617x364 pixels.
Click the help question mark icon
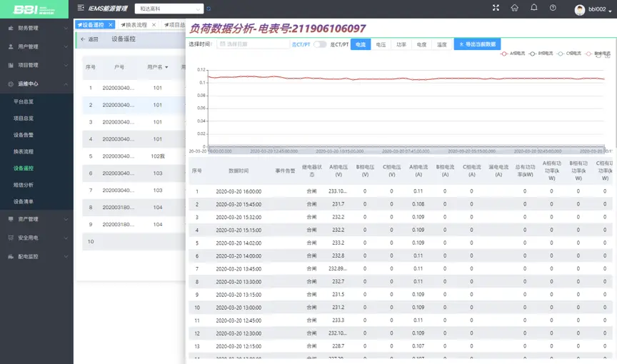553,8
